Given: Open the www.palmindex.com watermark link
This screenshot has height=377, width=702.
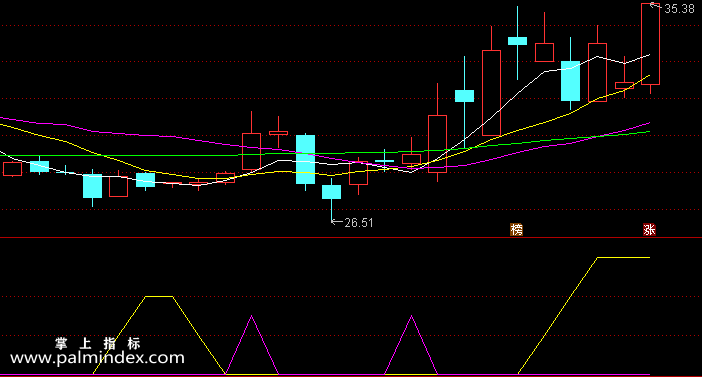Looking at the screenshot, I should click(97, 358).
